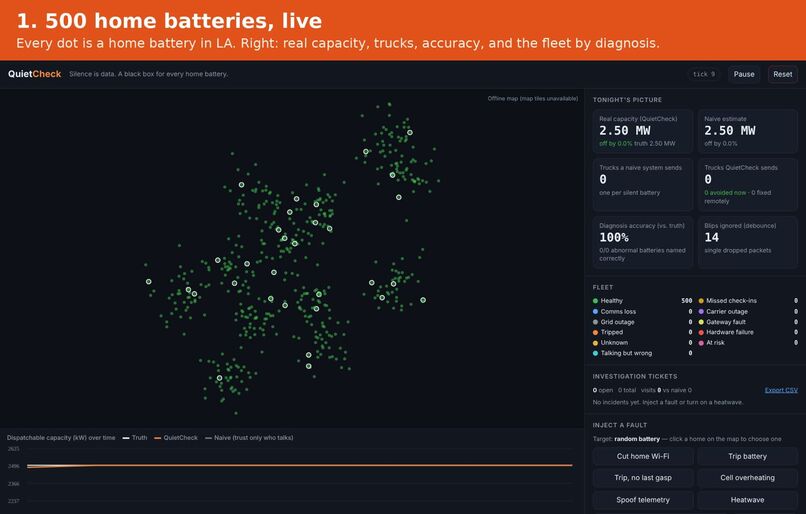Inject Cut home Wi-Fi fault

click(643, 456)
